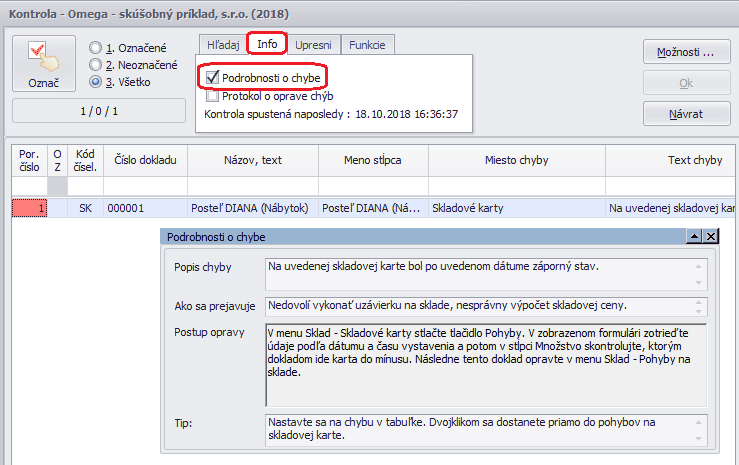Image resolution: width=739 pixels, height=465 pixels.
Task: Open the Možnosti... button
Action: tap(685, 52)
